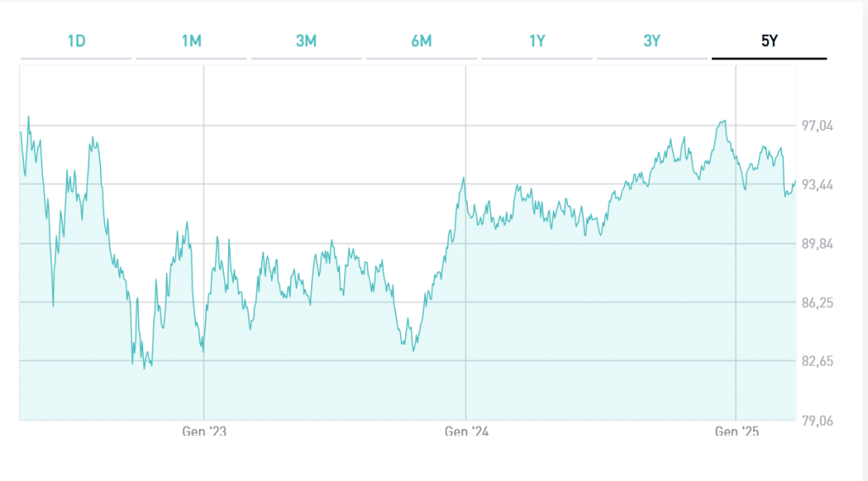Click the active 5Y range tab
Viewport: 868px width, 481px height.
769,40
